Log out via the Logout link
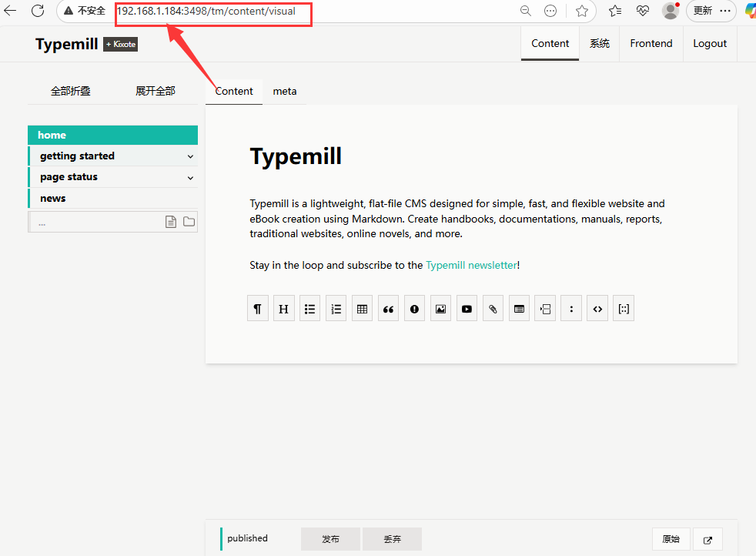Screen dimensions: 756x556 [710, 43]
